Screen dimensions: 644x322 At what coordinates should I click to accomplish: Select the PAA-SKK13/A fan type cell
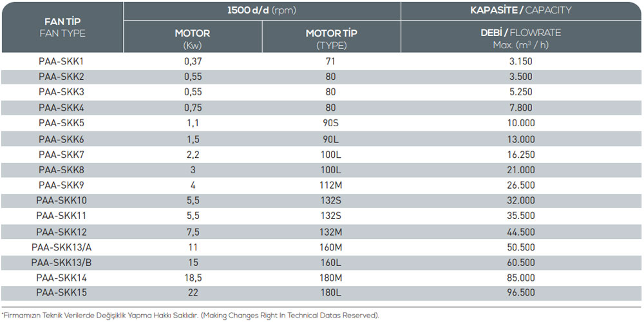61,247
